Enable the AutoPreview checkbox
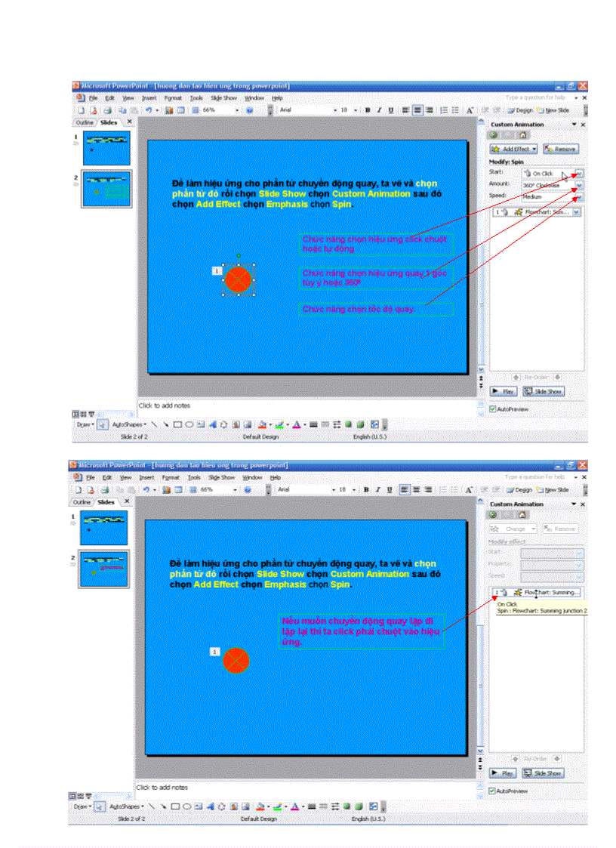This screenshot has width=616, height=848. tap(493, 408)
